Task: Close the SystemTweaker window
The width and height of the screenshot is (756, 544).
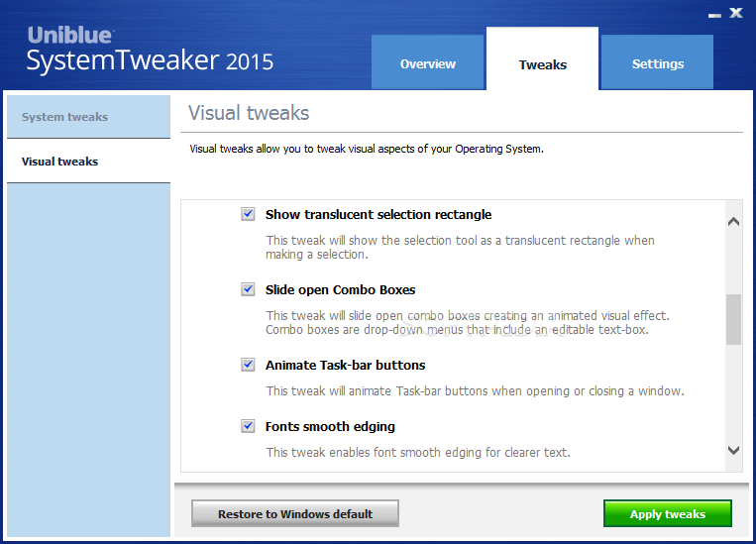Action: tap(736, 13)
